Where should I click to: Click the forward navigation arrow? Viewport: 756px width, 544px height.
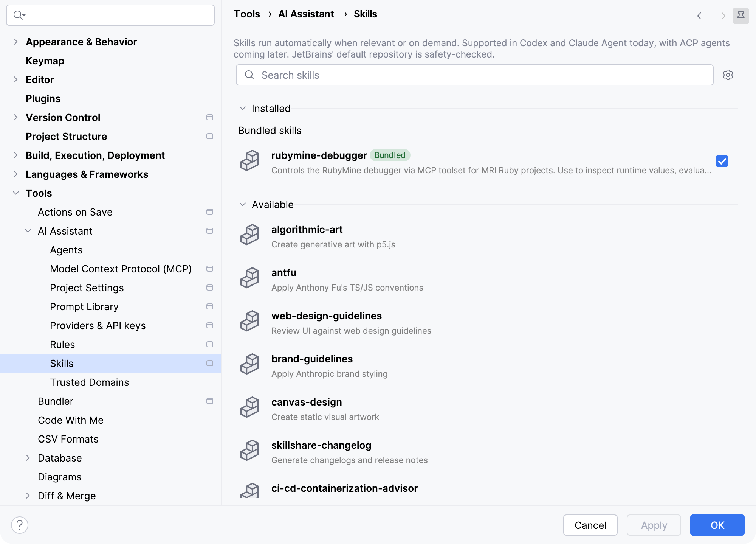[x=721, y=16]
